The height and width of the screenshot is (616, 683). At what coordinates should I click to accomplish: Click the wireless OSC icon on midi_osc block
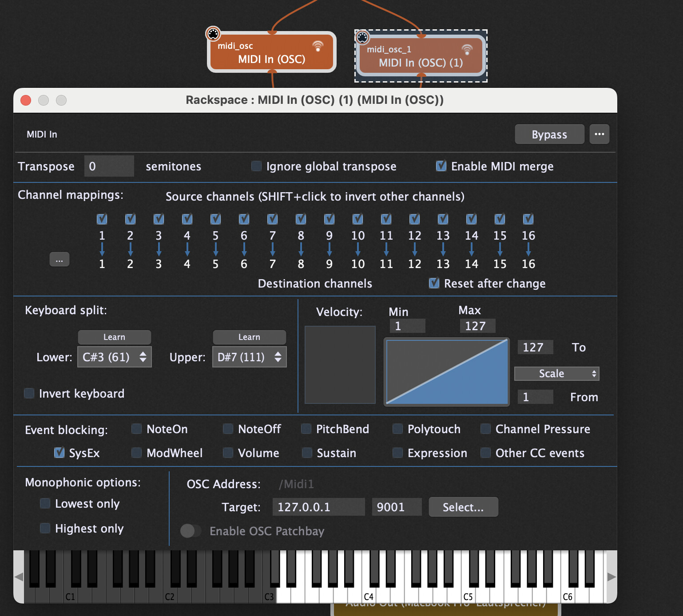[318, 46]
